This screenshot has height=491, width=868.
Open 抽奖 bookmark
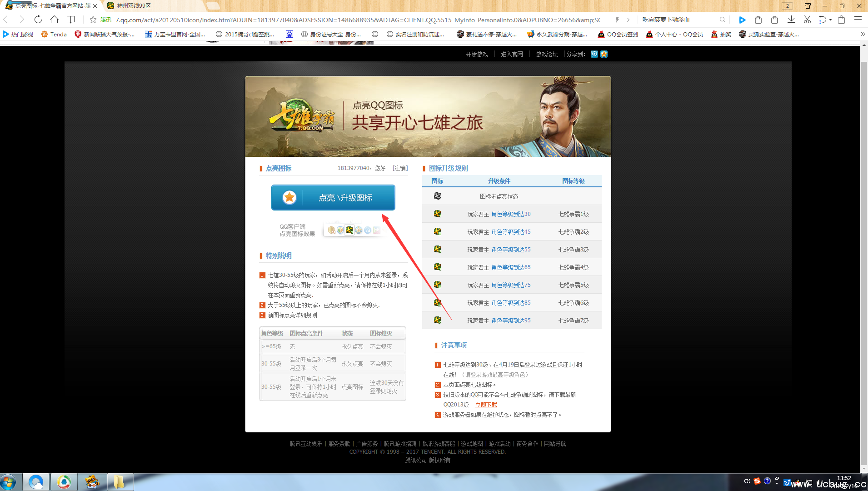point(721,34)
